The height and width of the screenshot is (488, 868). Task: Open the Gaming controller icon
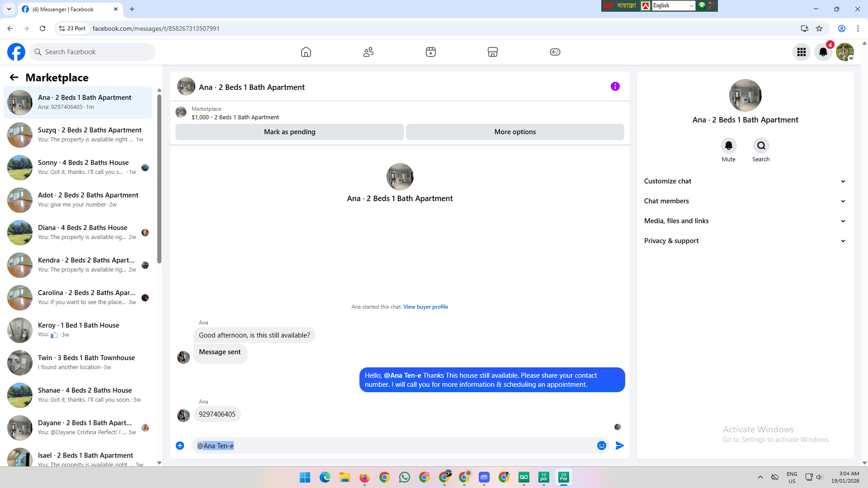tap(555, 52)
